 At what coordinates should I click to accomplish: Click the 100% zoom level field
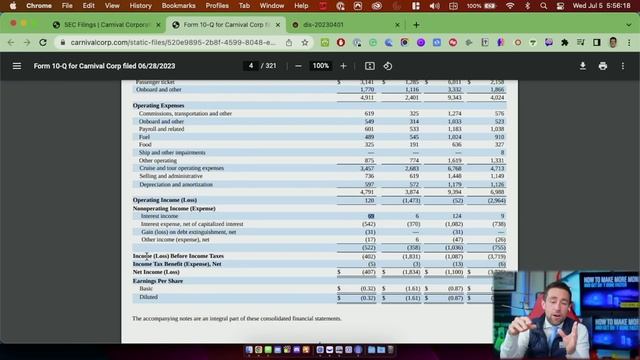tap(321, 66)
